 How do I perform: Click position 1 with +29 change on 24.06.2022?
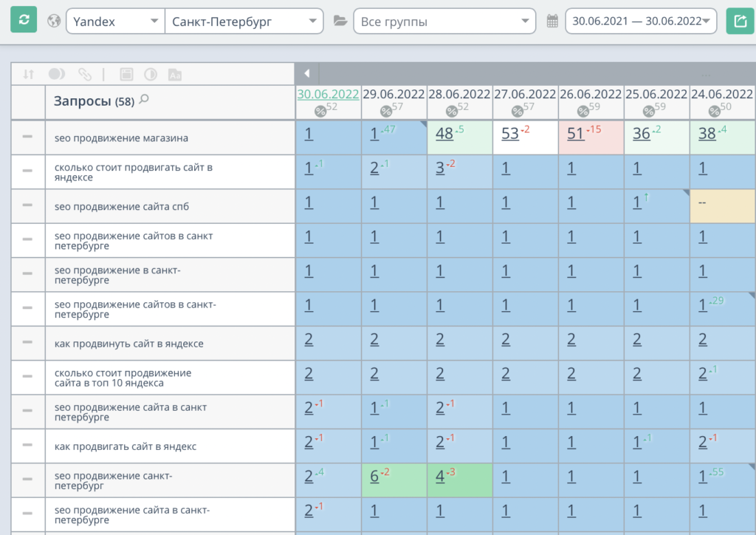pos(703,305)
